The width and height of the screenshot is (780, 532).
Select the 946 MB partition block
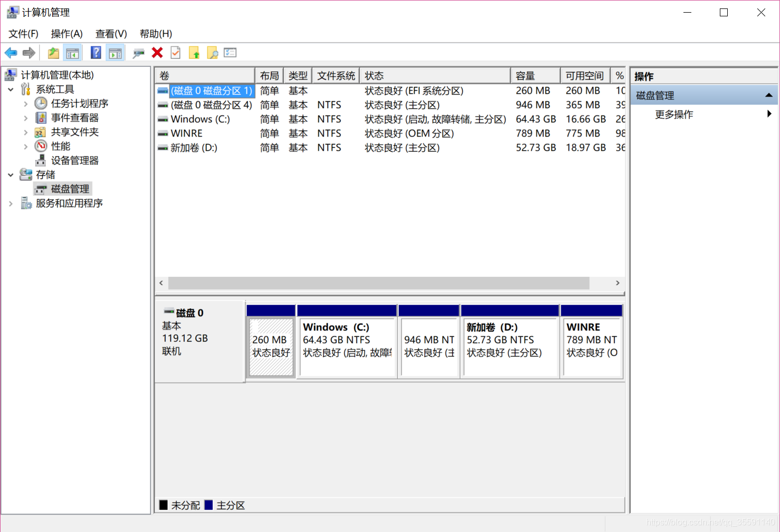tap(429, 342)
